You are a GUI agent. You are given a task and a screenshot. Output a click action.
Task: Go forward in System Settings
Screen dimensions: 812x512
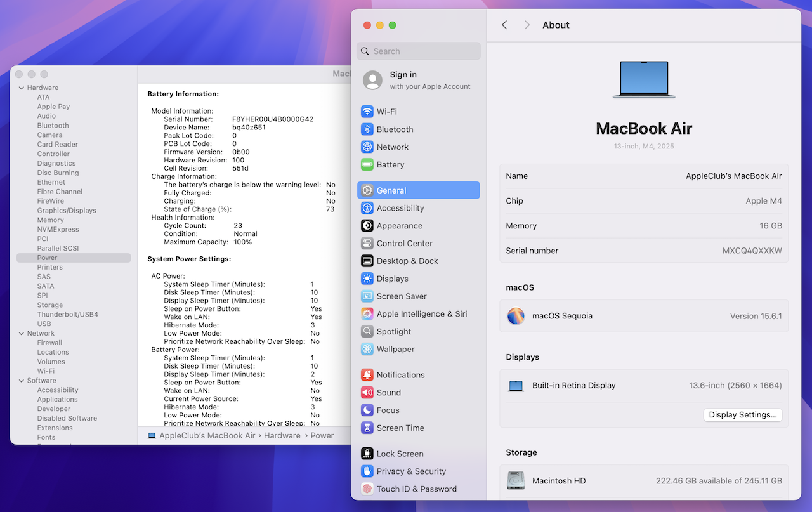[527, 25]
